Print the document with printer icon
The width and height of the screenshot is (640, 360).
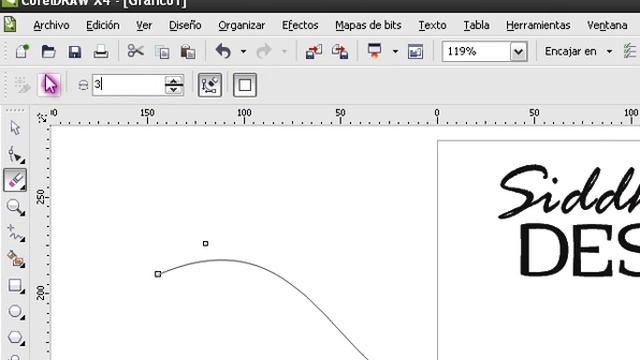tap(101, 52)
